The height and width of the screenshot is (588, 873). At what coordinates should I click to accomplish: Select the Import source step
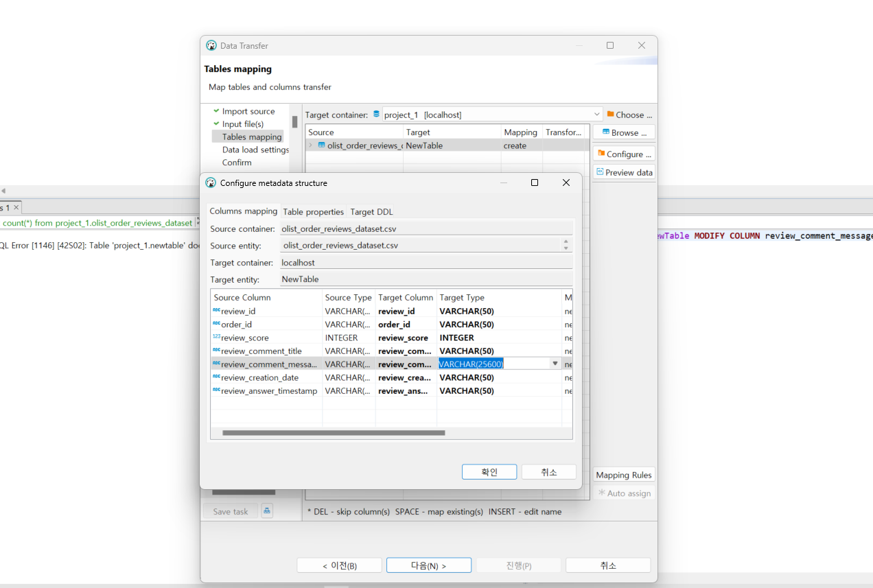tap(248, 111)
